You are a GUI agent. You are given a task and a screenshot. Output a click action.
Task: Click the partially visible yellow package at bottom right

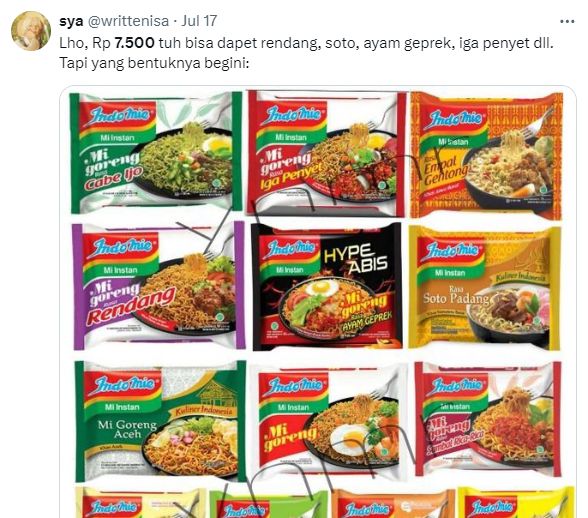coord(515,503)
